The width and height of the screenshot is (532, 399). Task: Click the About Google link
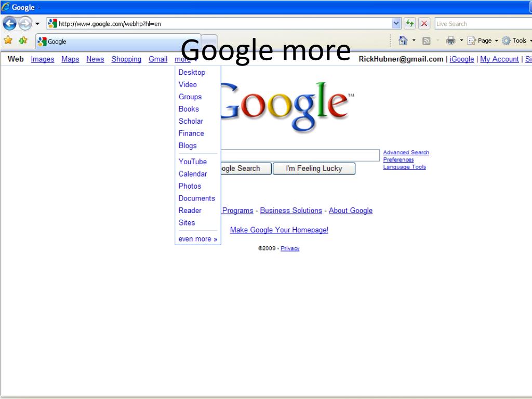351,210
